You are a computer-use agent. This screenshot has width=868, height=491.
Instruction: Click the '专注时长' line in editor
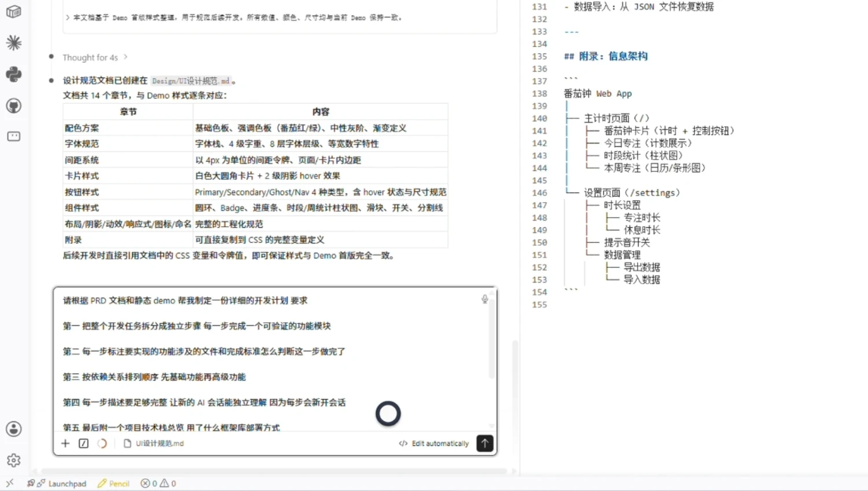pyautogui.click(x=642, y=217)
